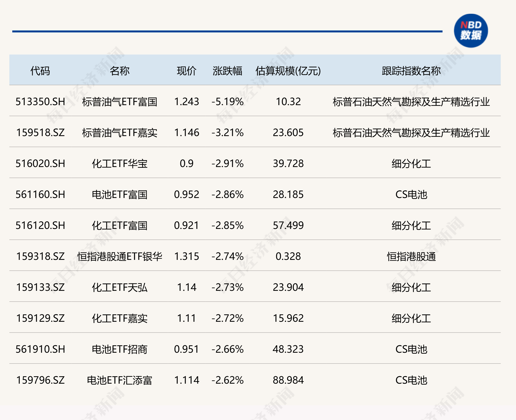
Task: Select the name 电池ETF汇添富
Action: pos(120,380)
